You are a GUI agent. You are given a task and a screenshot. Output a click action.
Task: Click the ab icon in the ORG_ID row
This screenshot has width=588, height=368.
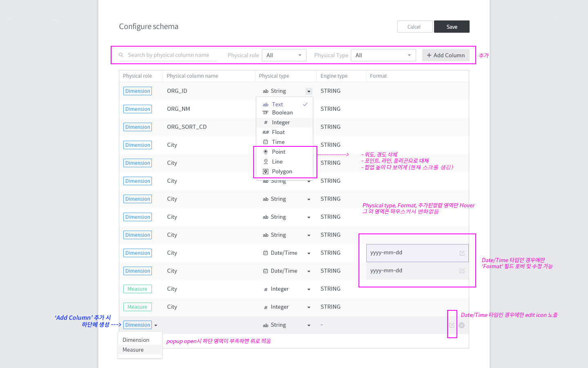point(265,91)
